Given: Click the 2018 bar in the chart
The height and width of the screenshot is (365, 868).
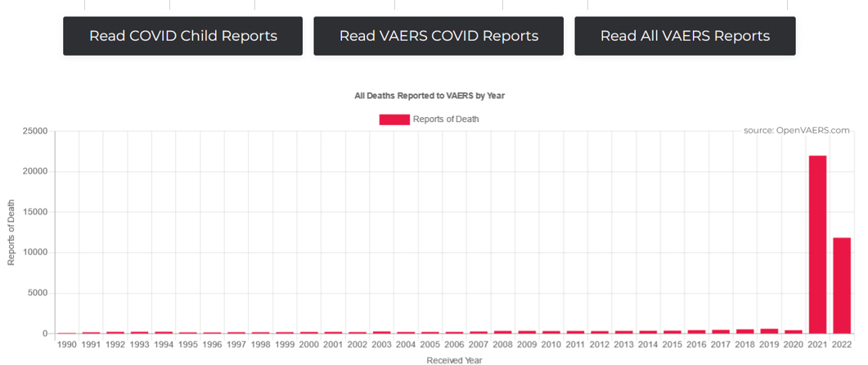Looking at the screenshot, I should (745, 331).
